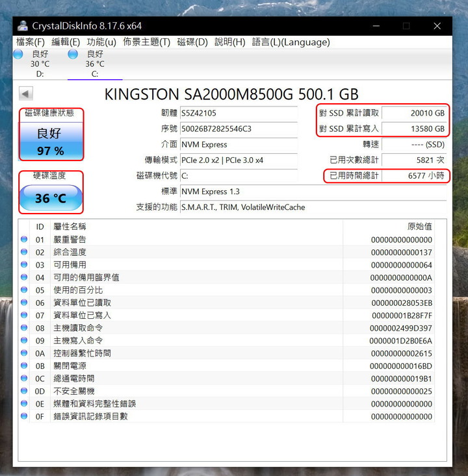Click status dot for attribute 03 可用備用

pos(24,264)
